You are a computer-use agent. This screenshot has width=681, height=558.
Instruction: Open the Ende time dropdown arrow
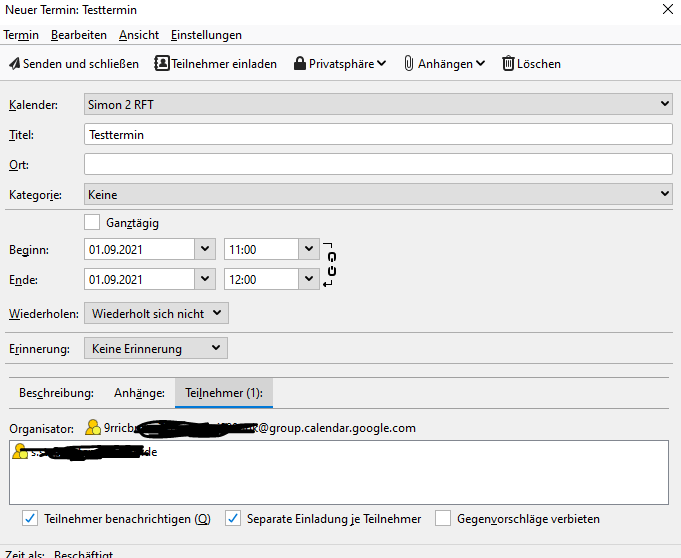point(309,279)
